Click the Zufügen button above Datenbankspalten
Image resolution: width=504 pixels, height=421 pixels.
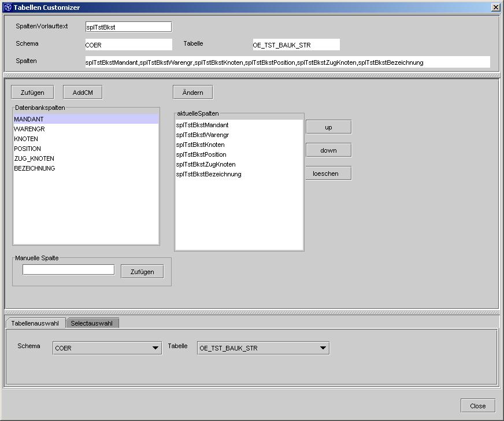pyautogui.click(x=32, y=93)
